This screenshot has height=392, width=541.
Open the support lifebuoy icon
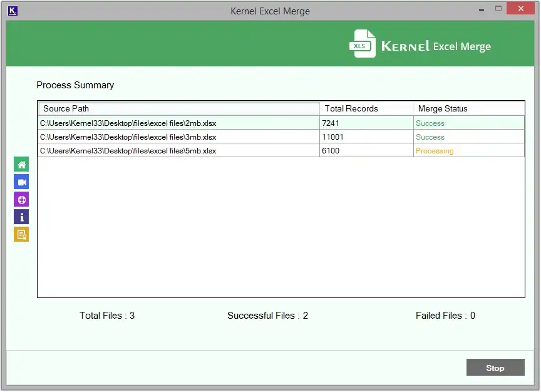click(x=21, y=199)
